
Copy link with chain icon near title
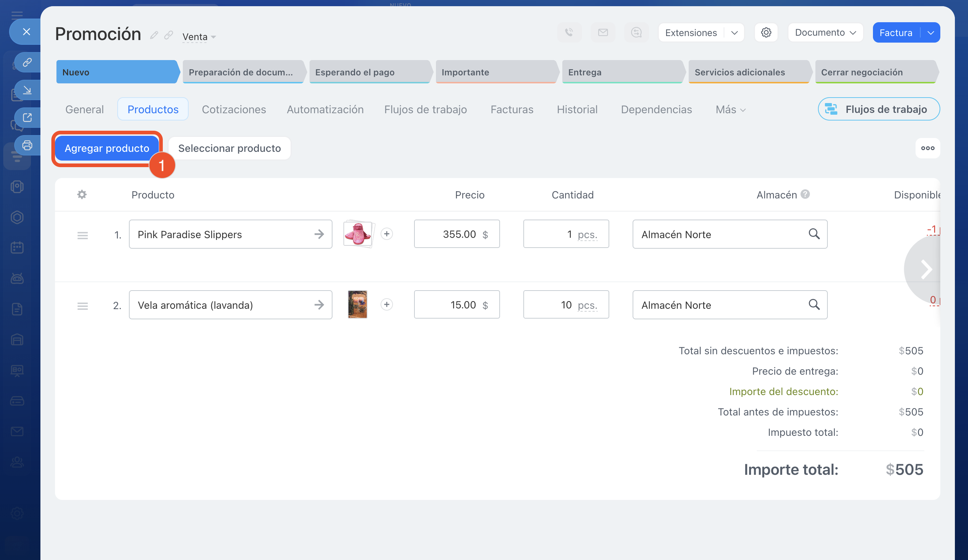(x=169, y=35)
